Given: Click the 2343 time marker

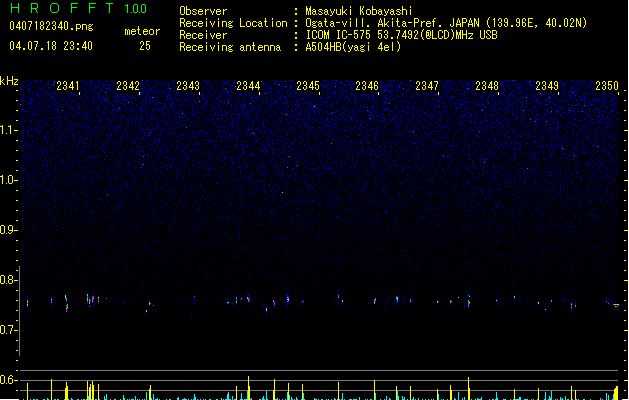Looking at the screenshot, I should [x=188, y=86].
